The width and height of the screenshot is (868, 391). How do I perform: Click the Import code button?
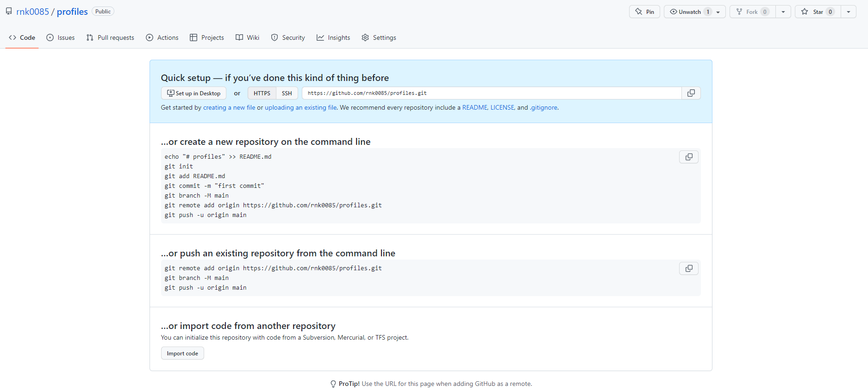pyautogui.click(x=182, y=353)
